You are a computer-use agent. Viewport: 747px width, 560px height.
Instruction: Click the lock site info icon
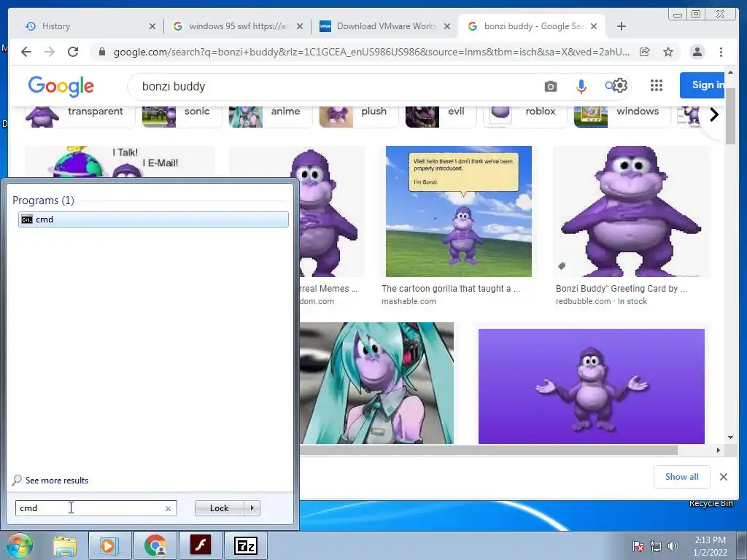coord(101,52)
